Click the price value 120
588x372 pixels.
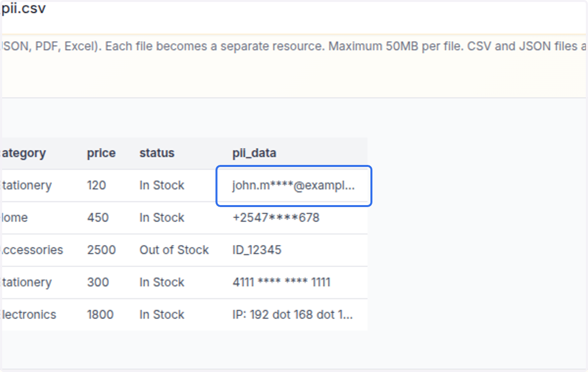(x=97, y=186)
